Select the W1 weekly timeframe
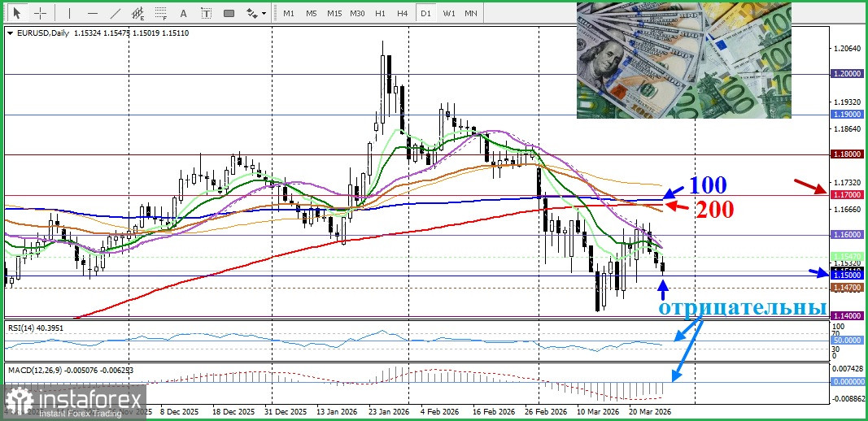868x421 pixels. 448,13
